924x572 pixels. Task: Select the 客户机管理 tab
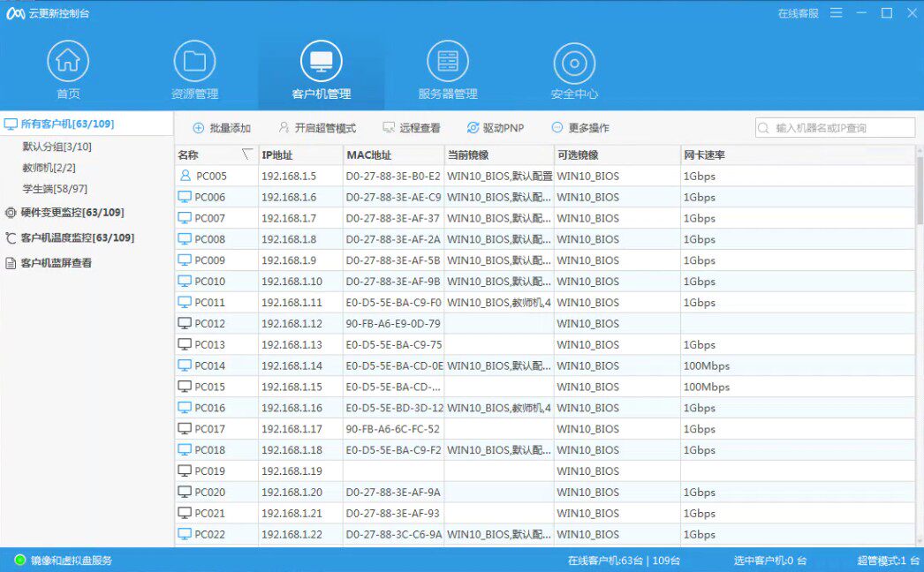pyautogui.click(x=322, y=71)
